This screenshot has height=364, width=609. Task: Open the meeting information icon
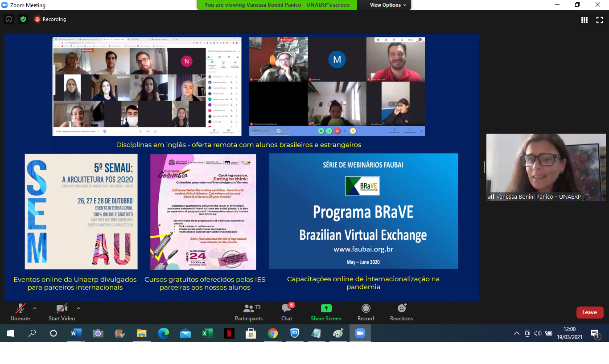pyautogui.click(x=8, y=19)
